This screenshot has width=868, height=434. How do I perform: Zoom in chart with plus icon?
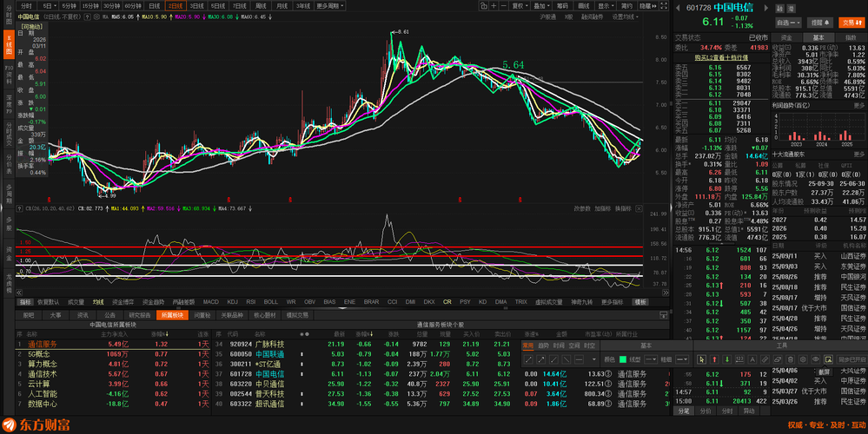494,6
